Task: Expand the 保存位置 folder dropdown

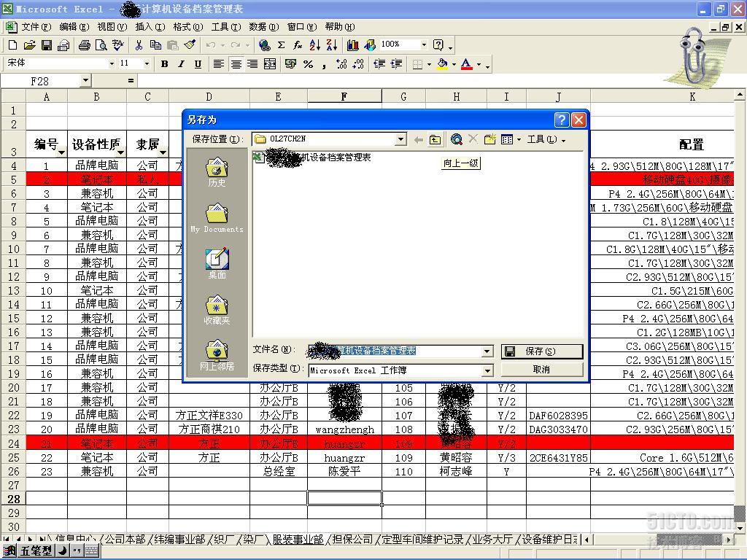Action: [x=401, y=139]
